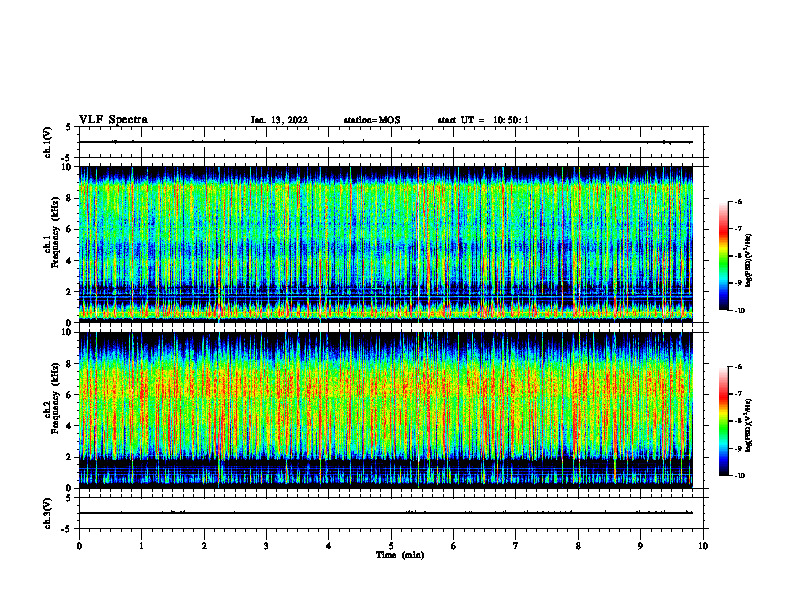Click the ch.2 colorbar log(PSD) label
Screen dimensions: 792x612
749,426
